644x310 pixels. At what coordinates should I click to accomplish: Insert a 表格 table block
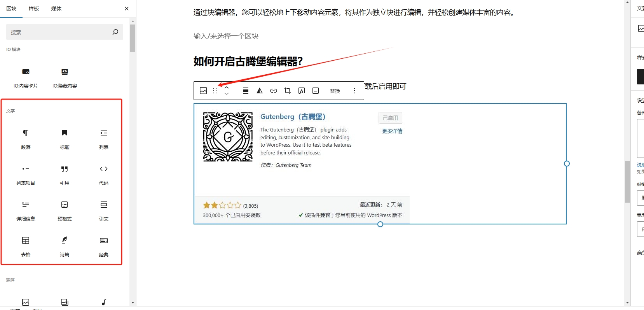click(26, 247)
